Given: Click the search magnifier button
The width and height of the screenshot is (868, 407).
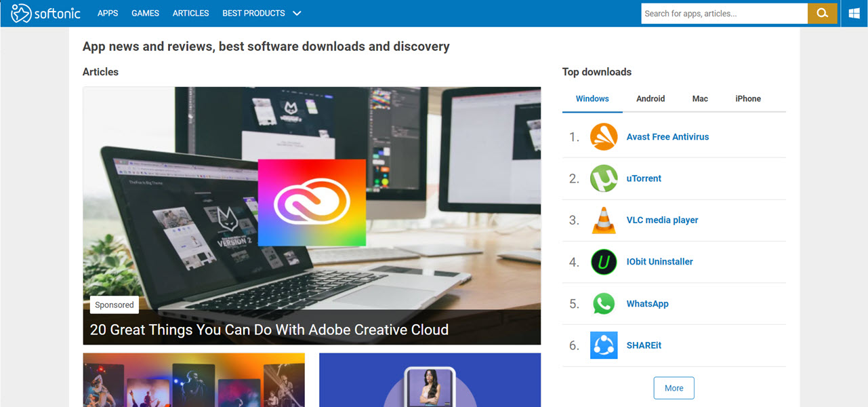Looking at the screenshot, I should coord(823,14).
